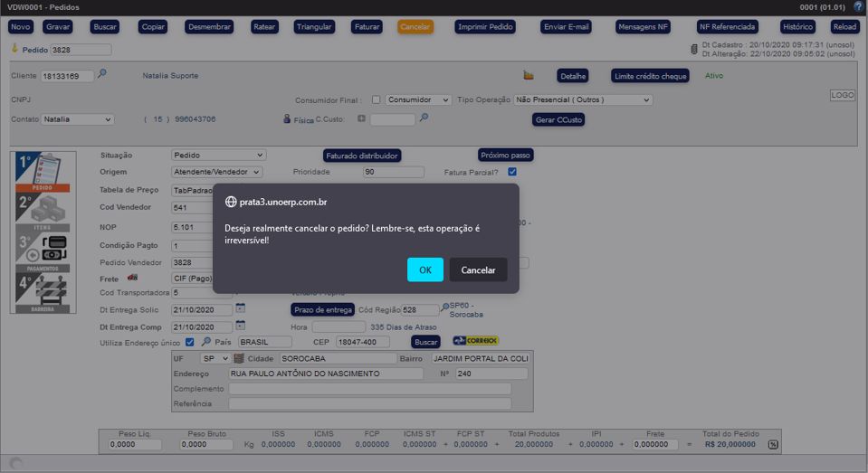868x473 pixels.
Task: Open step 3 Pagamentos icon
Action: [x=43, y=252]
